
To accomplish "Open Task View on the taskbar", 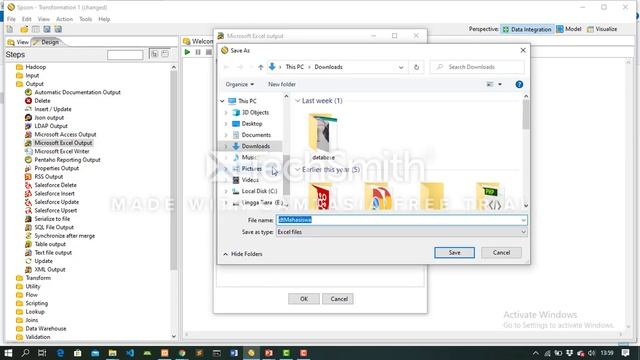I will (42, 353).
